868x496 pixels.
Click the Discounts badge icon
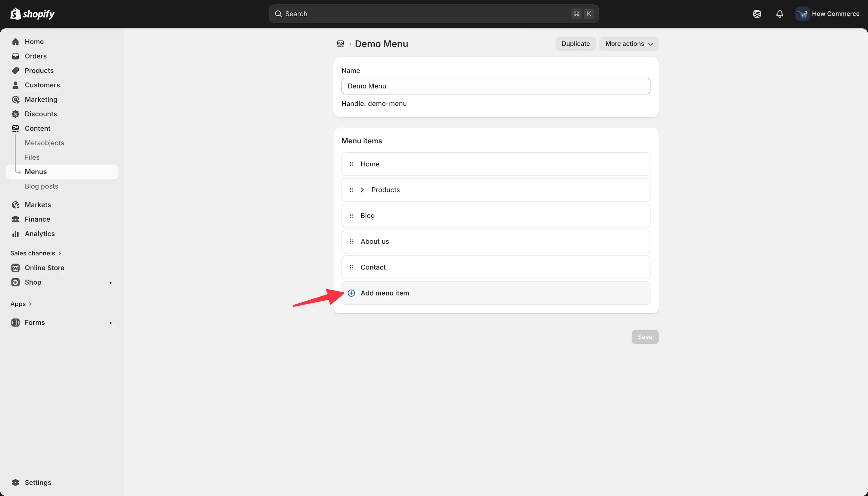point(15,114)
